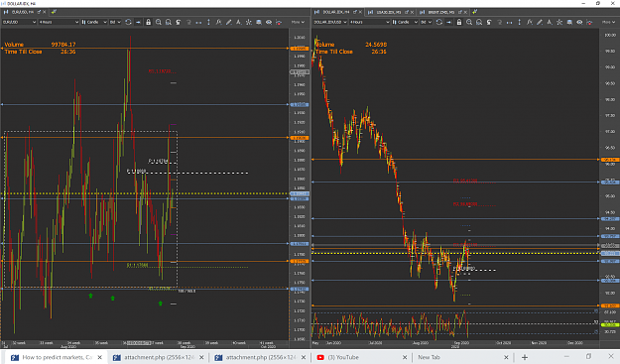The height and width of the screenshot is (364, 620).
Task: Click the orange price label at top of EUR/USD axis
Action: (300, 49)
